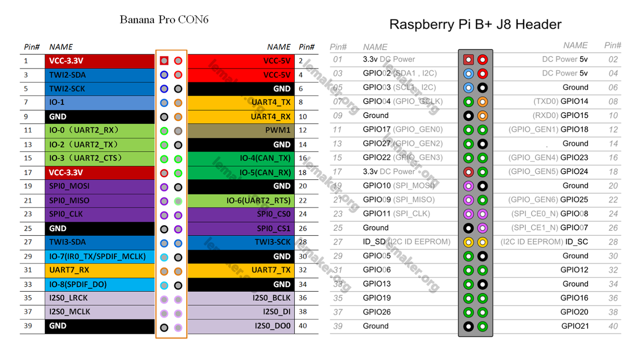Click the Banana Pro connector dot beside I2S0_DO0
This screenshot has height=348, width=644.
click(178, 327)
